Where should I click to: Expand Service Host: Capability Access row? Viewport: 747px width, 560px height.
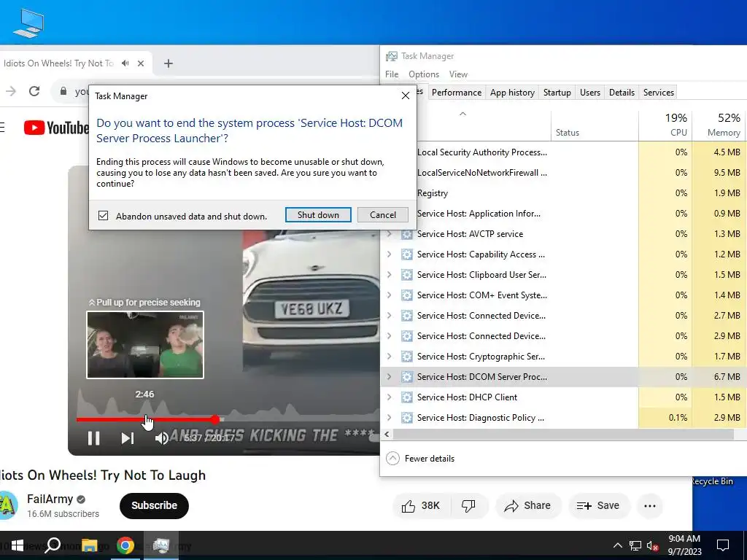pyautogui.click(x=390, y=254)
